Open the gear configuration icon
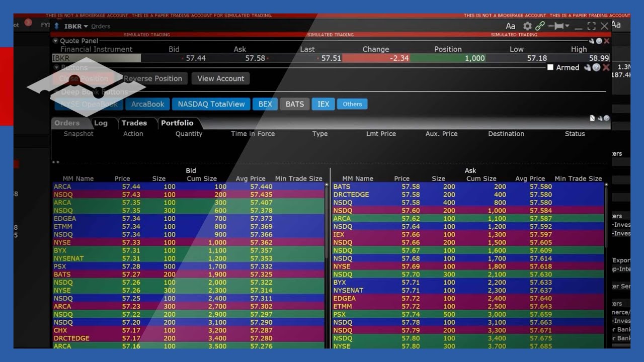The width and height of the screenshot is (644, 362). click(x=527, y=26)
